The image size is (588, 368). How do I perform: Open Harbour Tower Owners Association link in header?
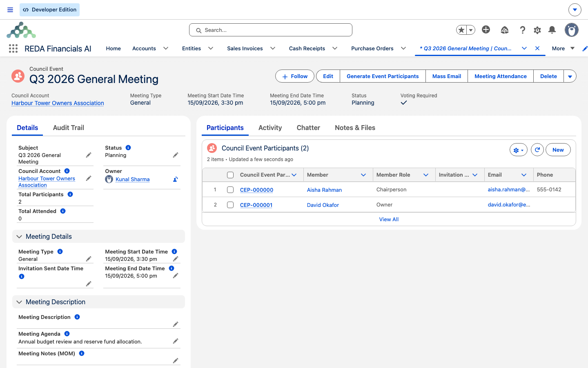(58, 103)
